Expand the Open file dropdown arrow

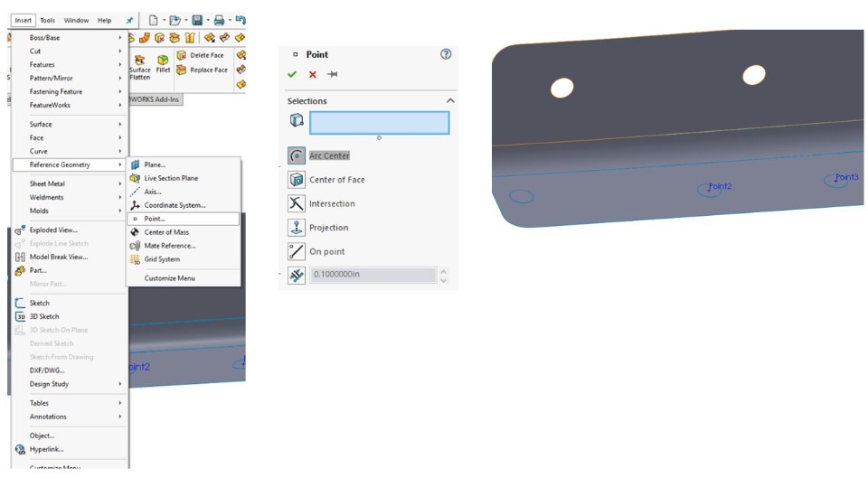[x=186, y=21]
